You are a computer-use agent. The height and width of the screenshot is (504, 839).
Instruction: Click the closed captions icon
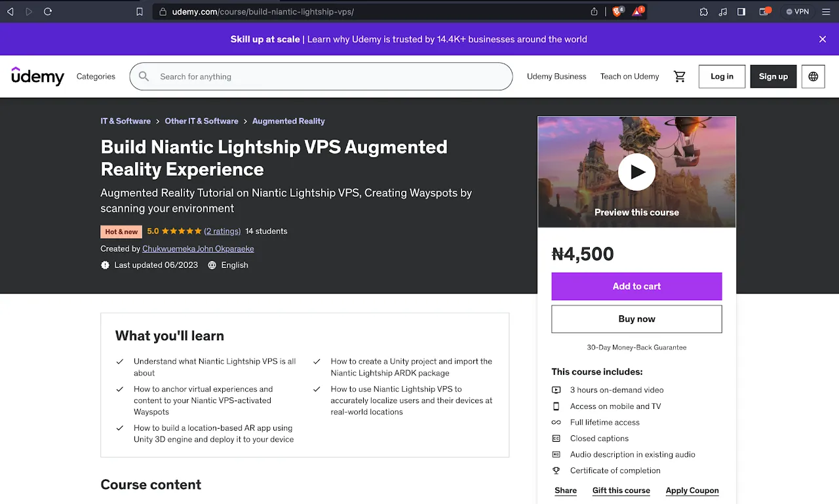tap(556, 438)
